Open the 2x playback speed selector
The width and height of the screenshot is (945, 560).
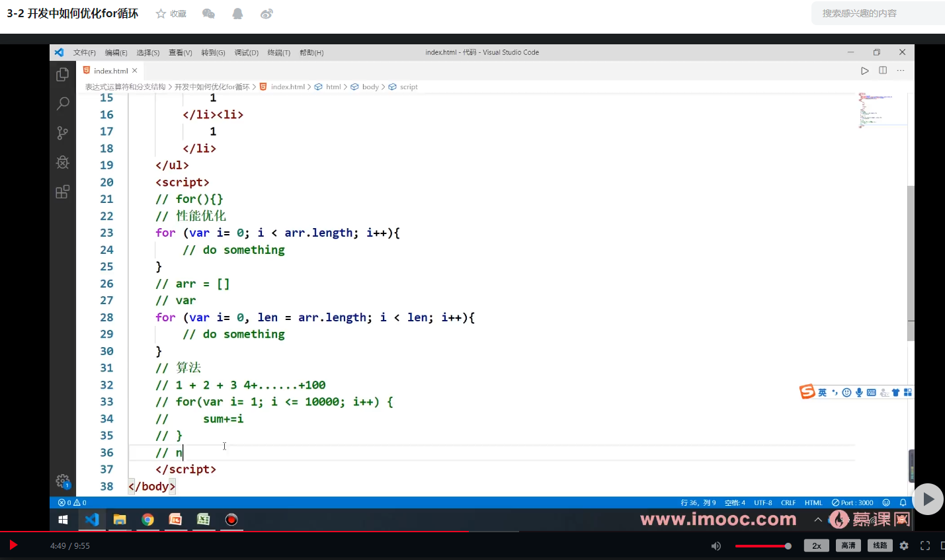tap(817, 545)
